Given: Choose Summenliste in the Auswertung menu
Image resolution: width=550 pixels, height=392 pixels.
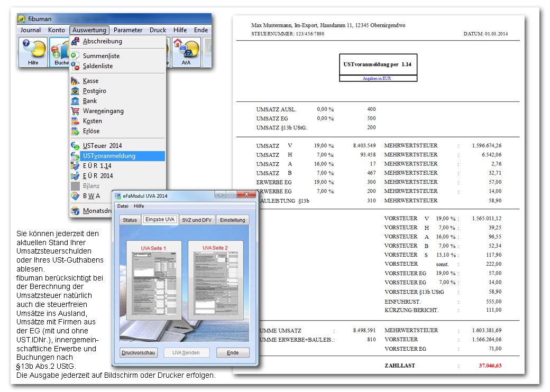Looking at the screenshot, I should 117,55.
